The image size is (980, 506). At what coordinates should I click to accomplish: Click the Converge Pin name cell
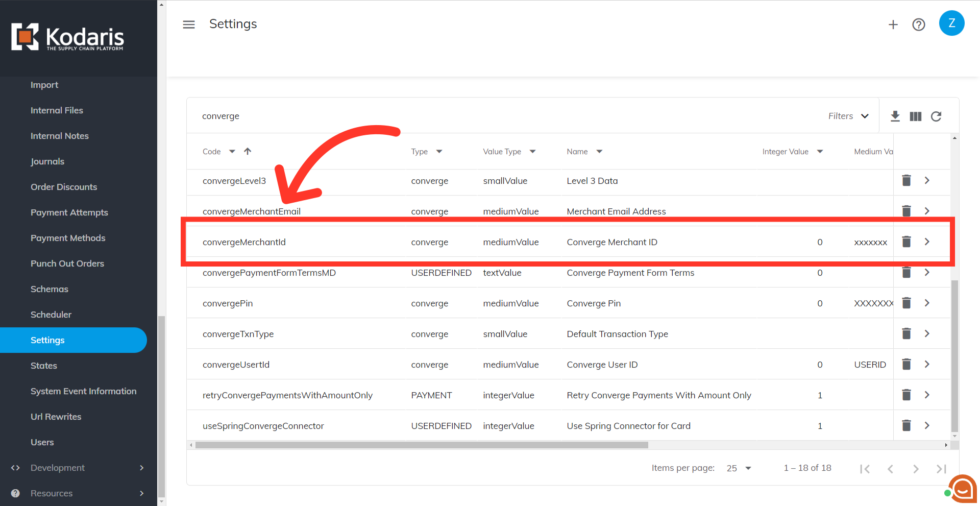594,303
